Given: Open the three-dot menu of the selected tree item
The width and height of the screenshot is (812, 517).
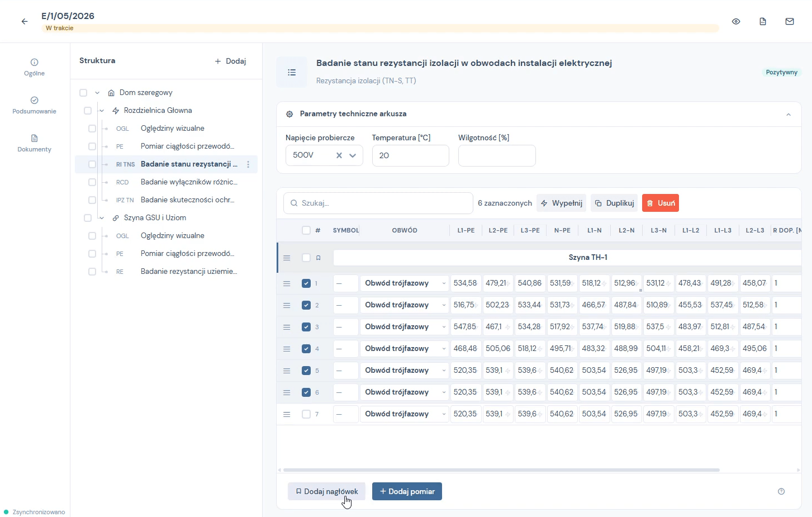Looking at the screenshot, I should (x=248, y=164).
